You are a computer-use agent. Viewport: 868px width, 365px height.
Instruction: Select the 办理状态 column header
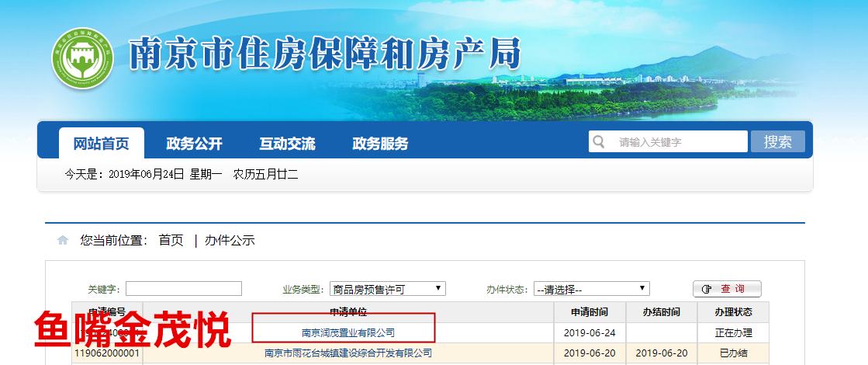click(734, 312)
